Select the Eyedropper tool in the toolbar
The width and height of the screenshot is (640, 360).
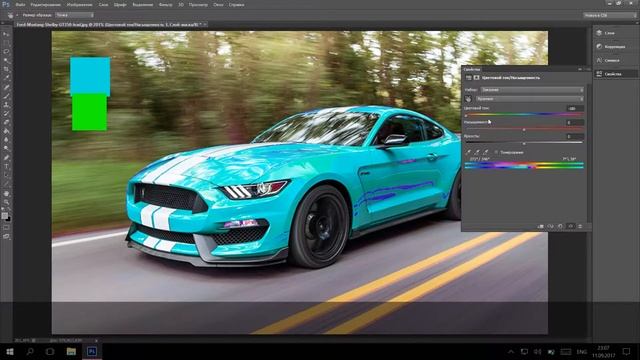pos(6,78)
